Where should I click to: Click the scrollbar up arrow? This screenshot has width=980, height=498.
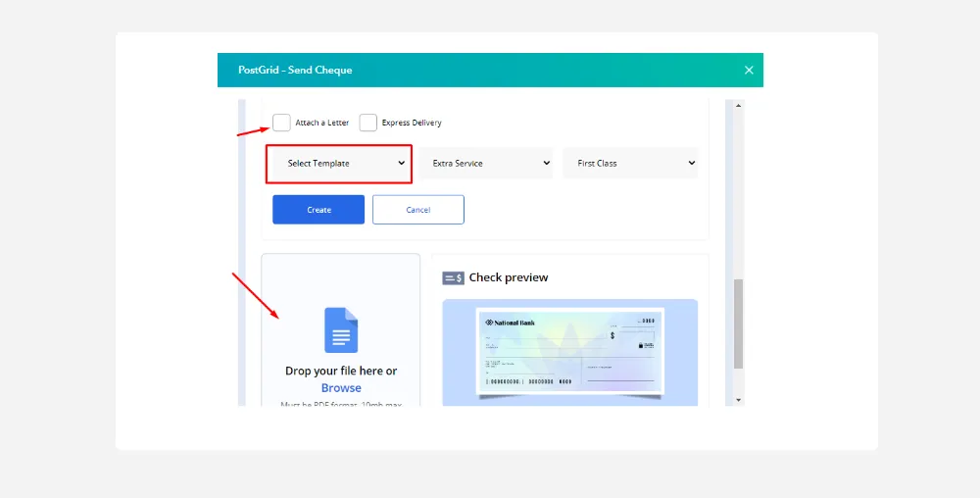click(x=739, y=105)
